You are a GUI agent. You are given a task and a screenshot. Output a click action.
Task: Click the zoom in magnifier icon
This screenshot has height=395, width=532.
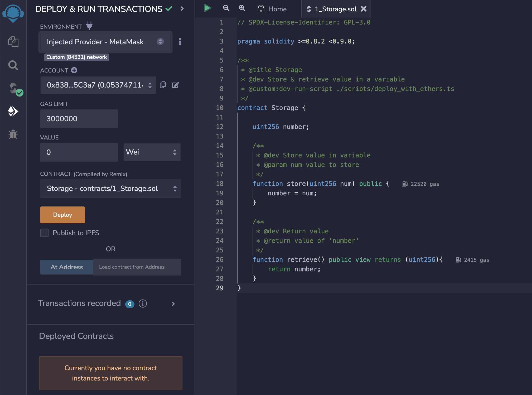pyautogui.click(x=242, y=8)
